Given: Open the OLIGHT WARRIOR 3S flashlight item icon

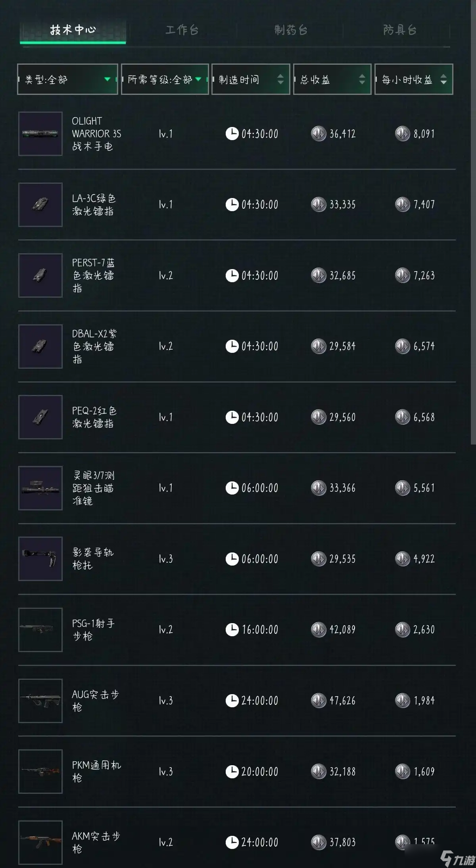Looking at the screenshot, I should (x=40, y=134).
